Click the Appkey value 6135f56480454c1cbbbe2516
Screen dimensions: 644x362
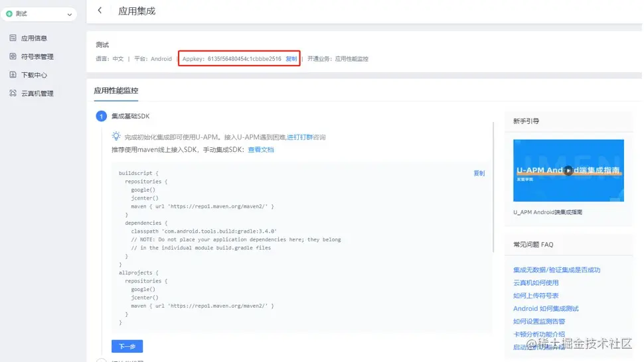[x=244, y=58]
